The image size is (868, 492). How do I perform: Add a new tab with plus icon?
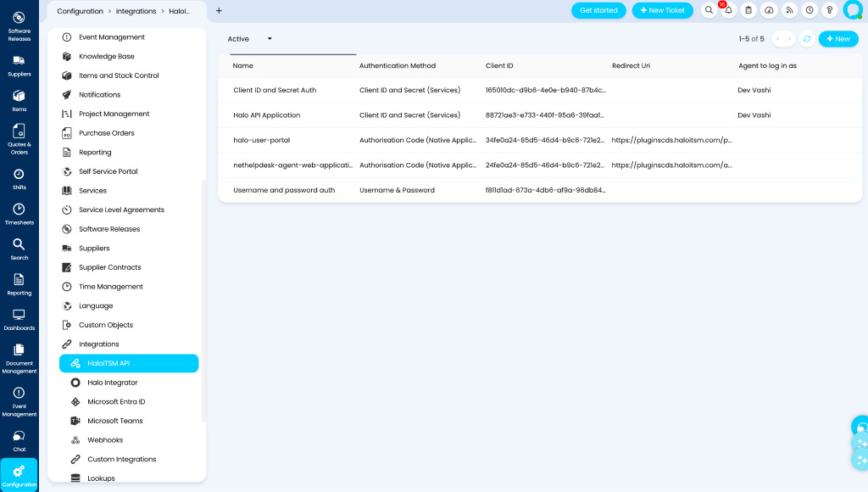[219, 10]
